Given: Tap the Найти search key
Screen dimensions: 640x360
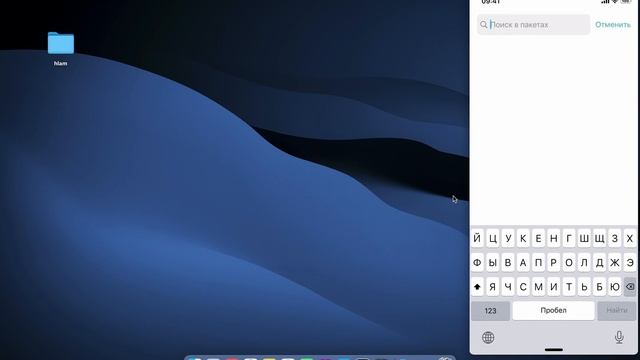Looking at the screenshot, I should click(617, 311).
